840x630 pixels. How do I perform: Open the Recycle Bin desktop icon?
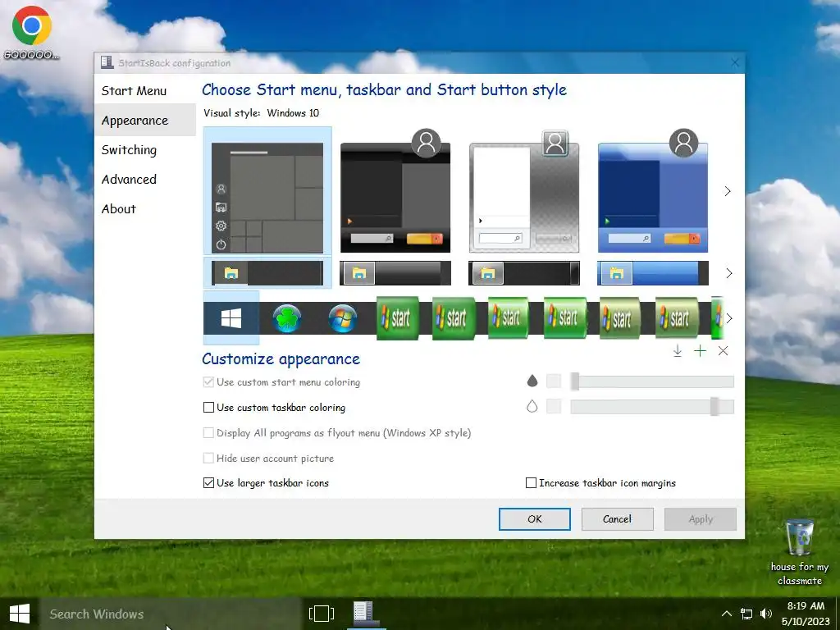[x=799, y=552]
